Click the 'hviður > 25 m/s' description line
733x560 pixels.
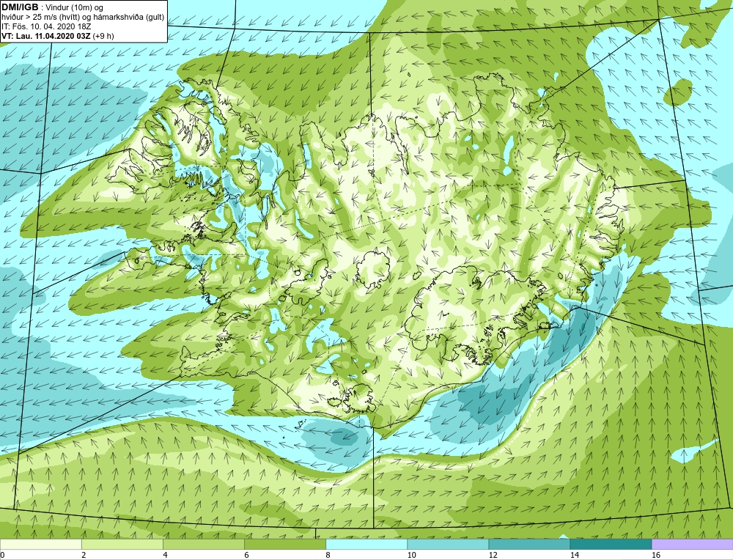83,18
